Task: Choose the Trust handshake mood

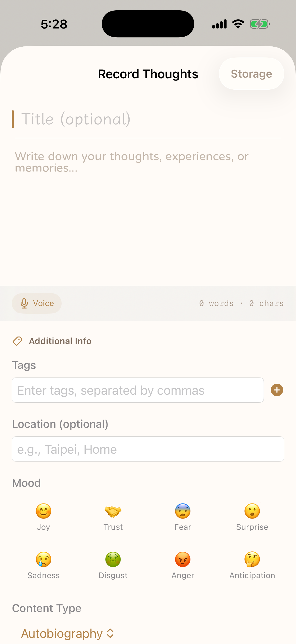Action: pyautogui.click(x=113, y=511)
